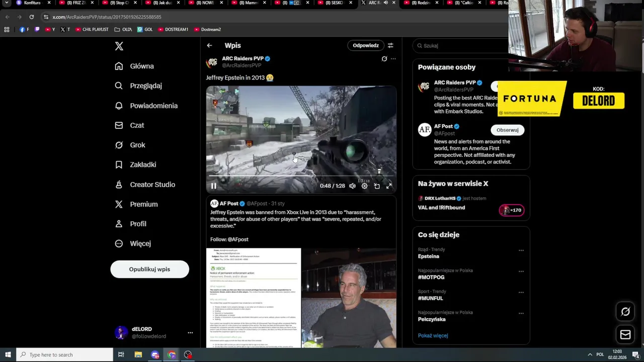Open Przeglądaj explore section
The image size is (644, 362).
[139, 86]
